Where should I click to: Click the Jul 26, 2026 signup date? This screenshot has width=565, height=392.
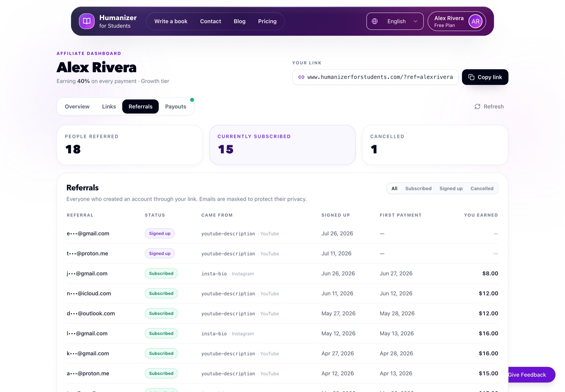337,234
